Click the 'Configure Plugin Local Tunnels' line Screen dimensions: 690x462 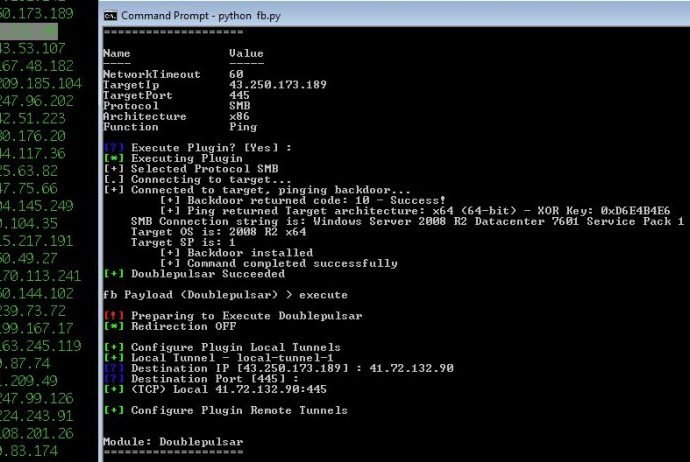(x=222, y=348)
